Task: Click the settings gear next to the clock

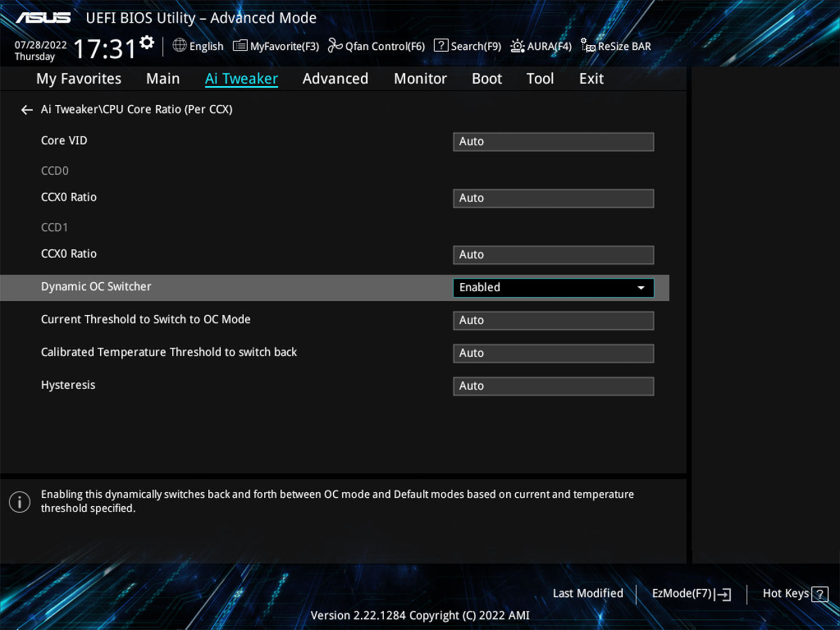Action: 147,43
